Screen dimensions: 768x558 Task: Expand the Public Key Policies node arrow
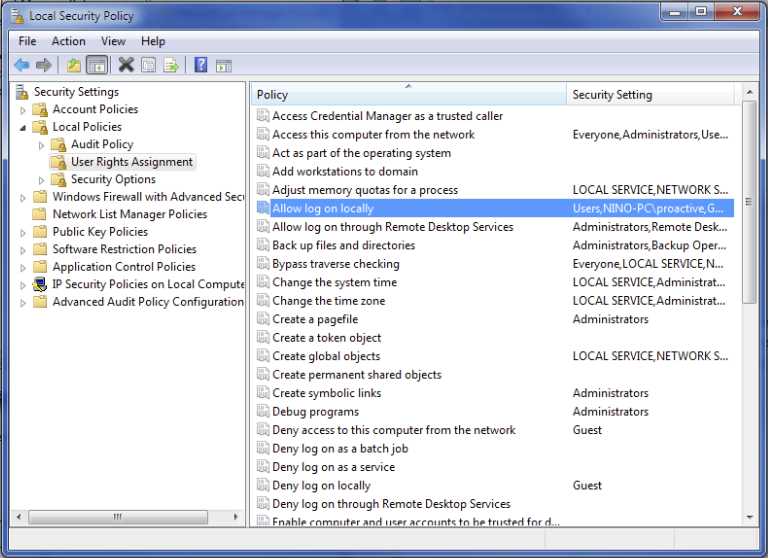23,233
